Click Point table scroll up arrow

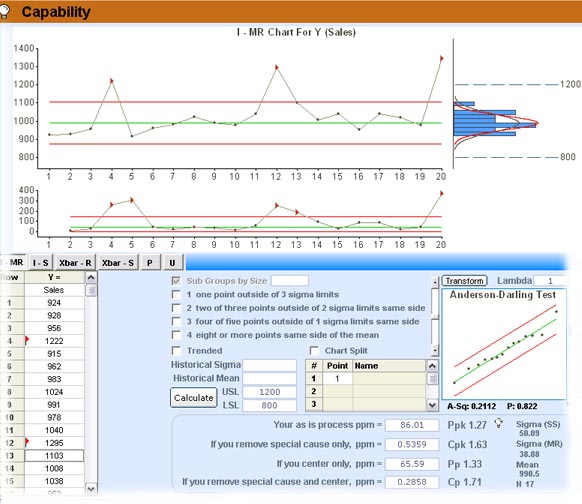click(x=432, y=366)
